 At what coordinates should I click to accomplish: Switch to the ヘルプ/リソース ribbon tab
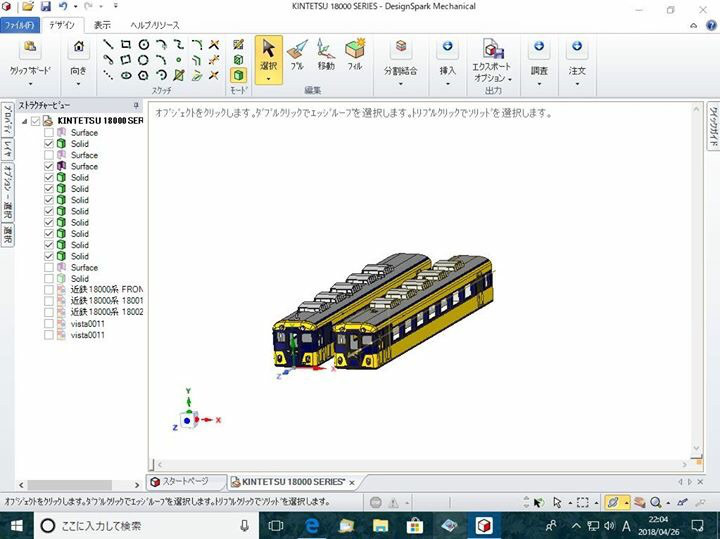click(155, 25)
